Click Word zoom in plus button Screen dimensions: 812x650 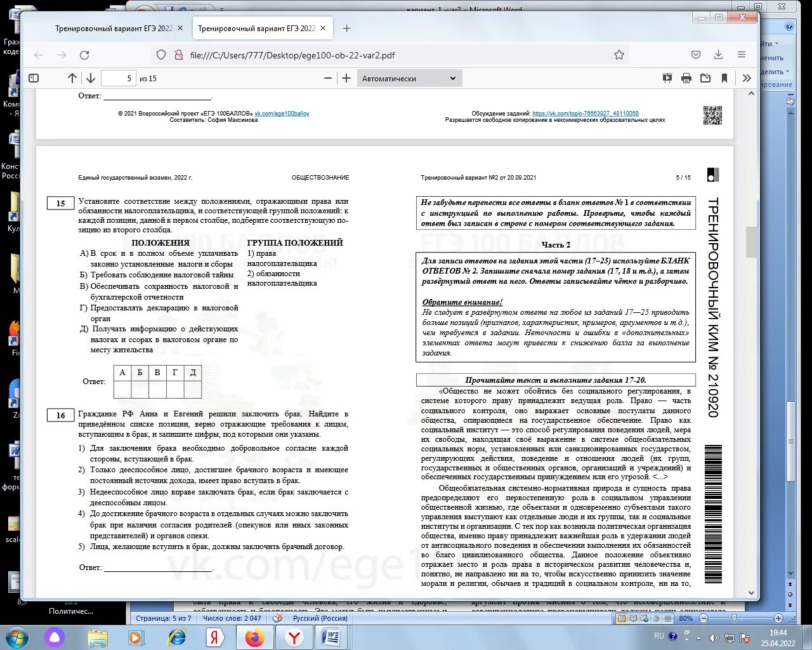778,618
